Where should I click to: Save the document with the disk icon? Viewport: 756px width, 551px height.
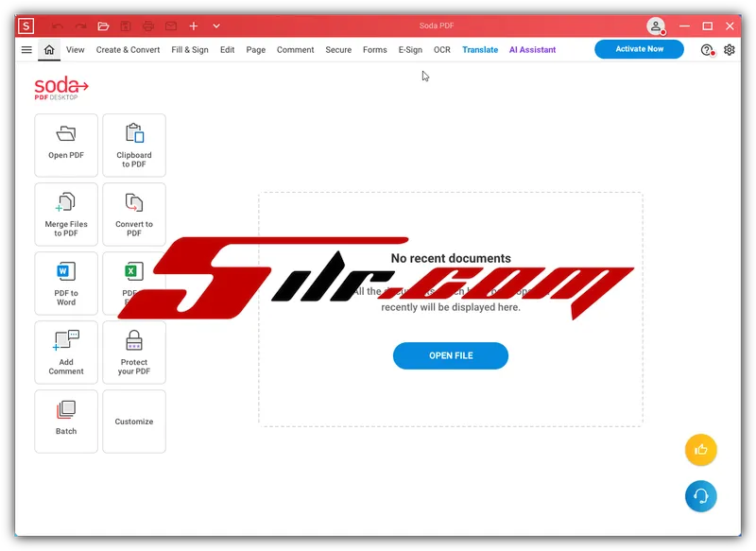click(126, 26)
